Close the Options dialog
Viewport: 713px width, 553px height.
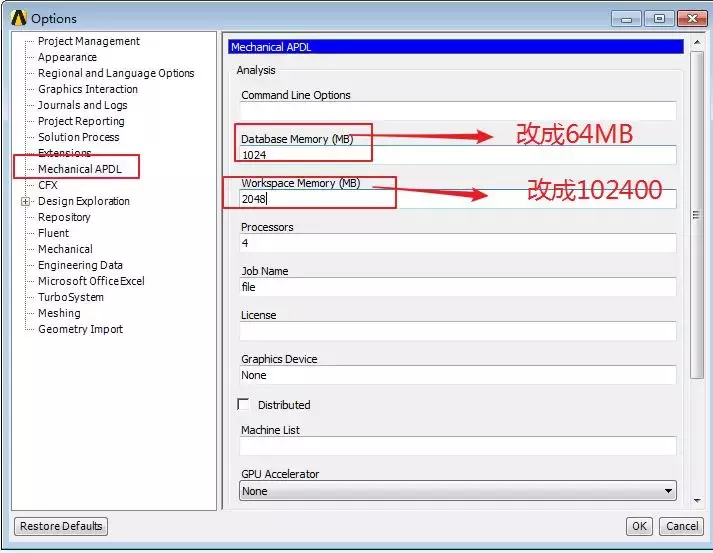(692, 19)
